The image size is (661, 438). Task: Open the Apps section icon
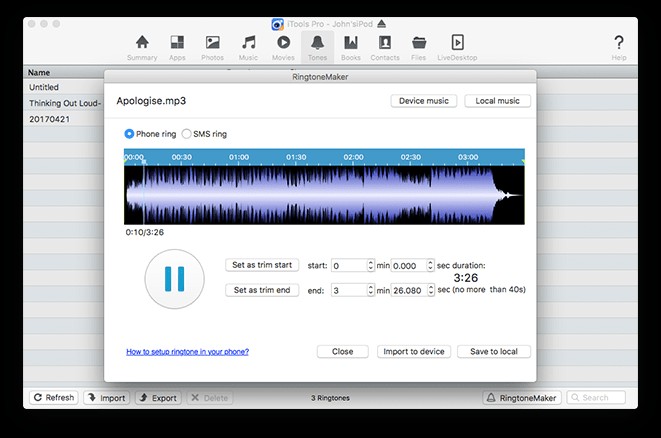[177, 46]
